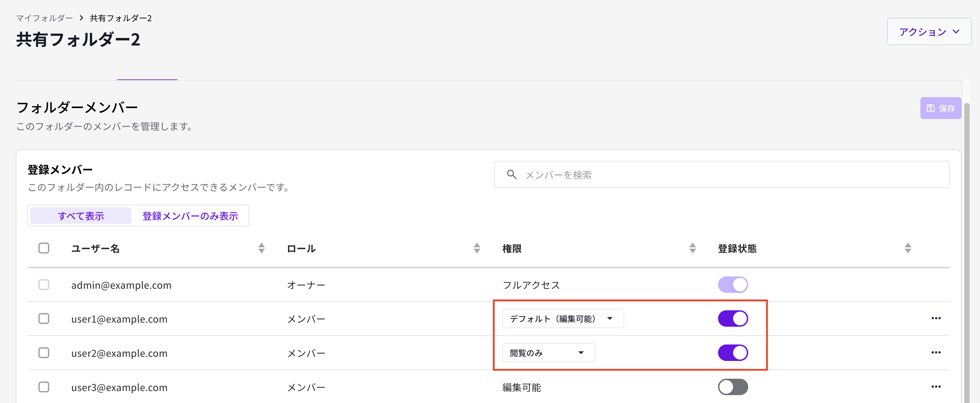Open the アクション dropdown menu
Screen dimensions: 980x403
point(929,31)
